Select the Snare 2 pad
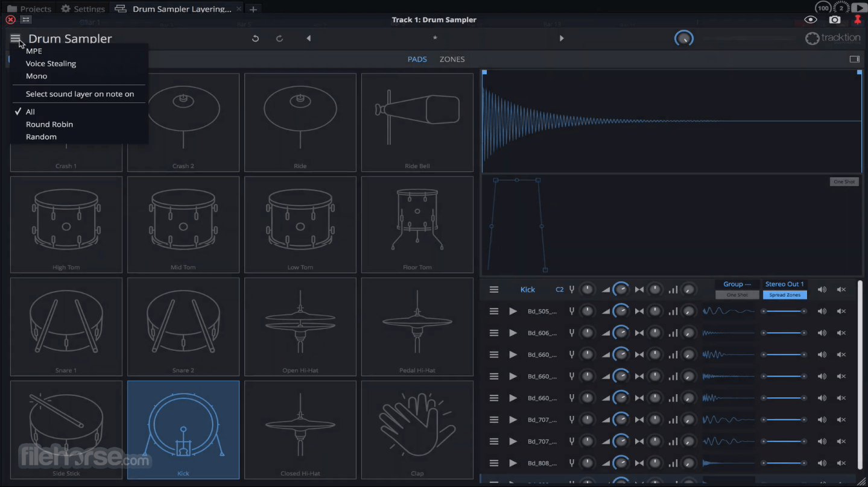Image resolution: width=868 pixels, height=487 pixels. [x=183, y=327]
